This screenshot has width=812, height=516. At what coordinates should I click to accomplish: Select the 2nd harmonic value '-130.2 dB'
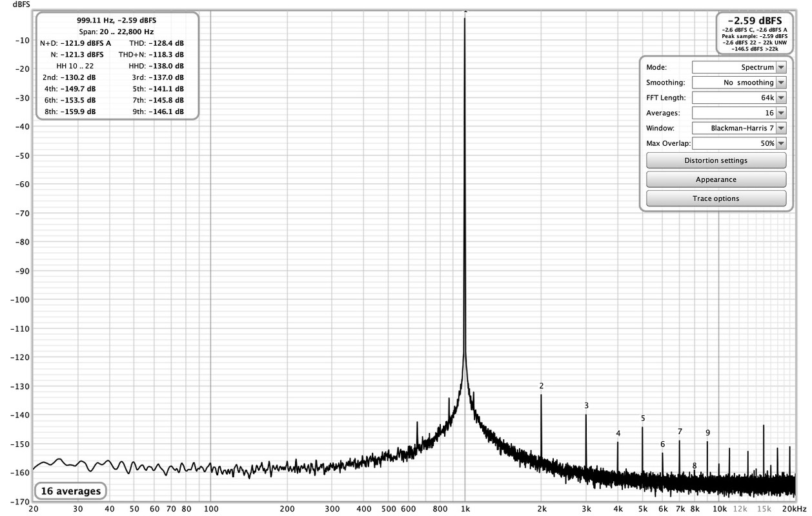[x=78, y=77]
